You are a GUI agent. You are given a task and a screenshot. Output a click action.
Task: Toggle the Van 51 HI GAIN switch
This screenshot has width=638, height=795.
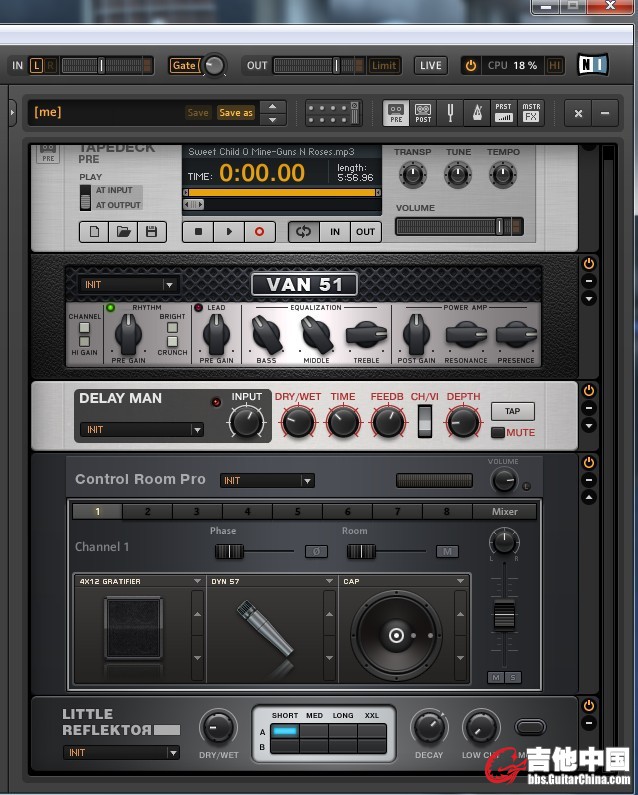click(x=85, y=340)
